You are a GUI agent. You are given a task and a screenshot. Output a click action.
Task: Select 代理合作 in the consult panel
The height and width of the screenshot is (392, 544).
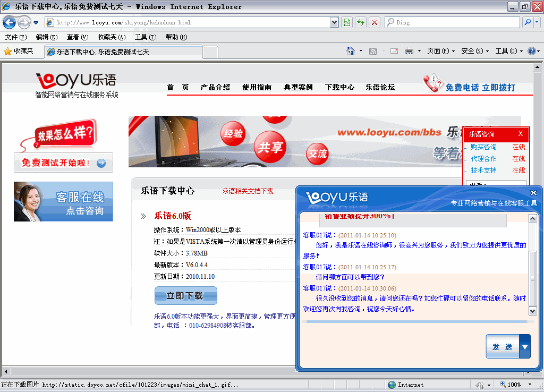point(483,159)
